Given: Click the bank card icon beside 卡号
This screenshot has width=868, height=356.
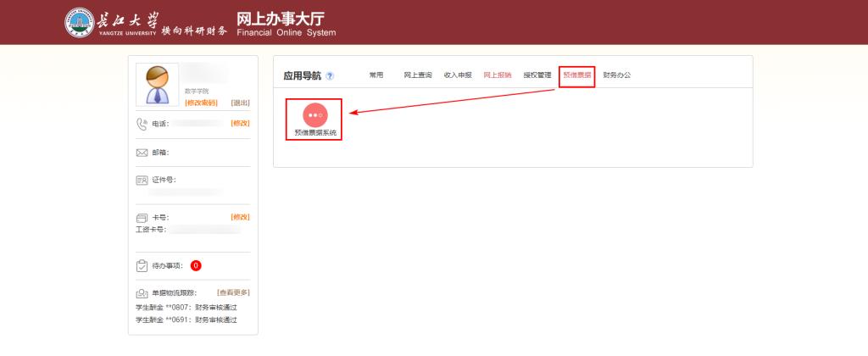Looking at the screenshot, I should (142, 218).
